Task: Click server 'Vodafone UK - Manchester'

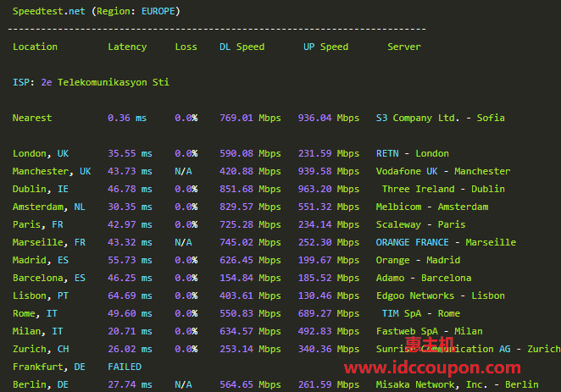Action: 443,171
